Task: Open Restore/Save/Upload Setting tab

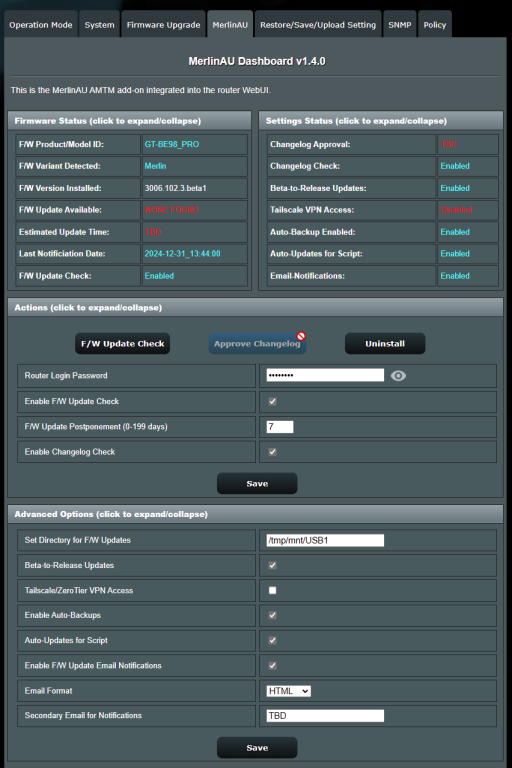Action: tap(318, 24)
